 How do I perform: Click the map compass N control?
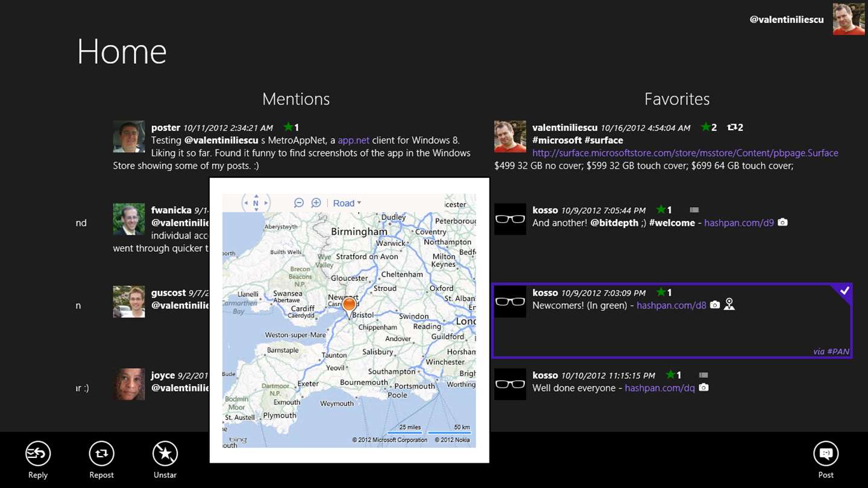(256, 203)
